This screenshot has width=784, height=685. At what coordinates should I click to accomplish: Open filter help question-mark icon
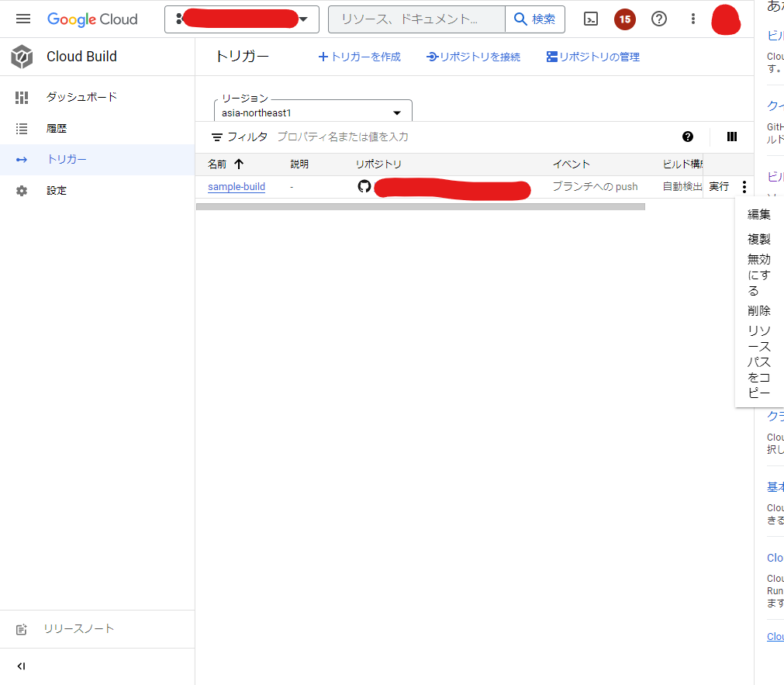[x=688, y=137]
